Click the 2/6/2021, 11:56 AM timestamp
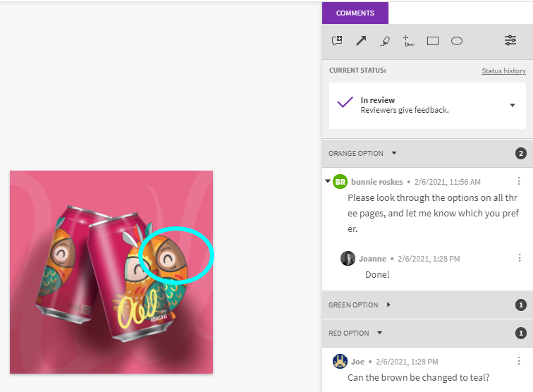Viewport: 533px width, 392px height. coord(447,182)
